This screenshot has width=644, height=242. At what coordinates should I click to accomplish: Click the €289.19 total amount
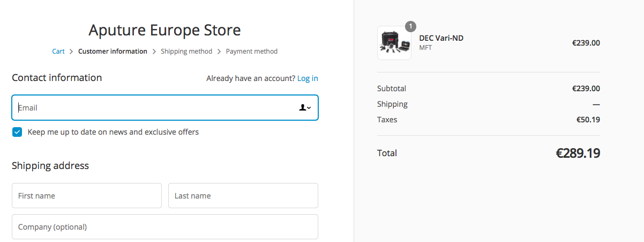click(x=578, y=153)
